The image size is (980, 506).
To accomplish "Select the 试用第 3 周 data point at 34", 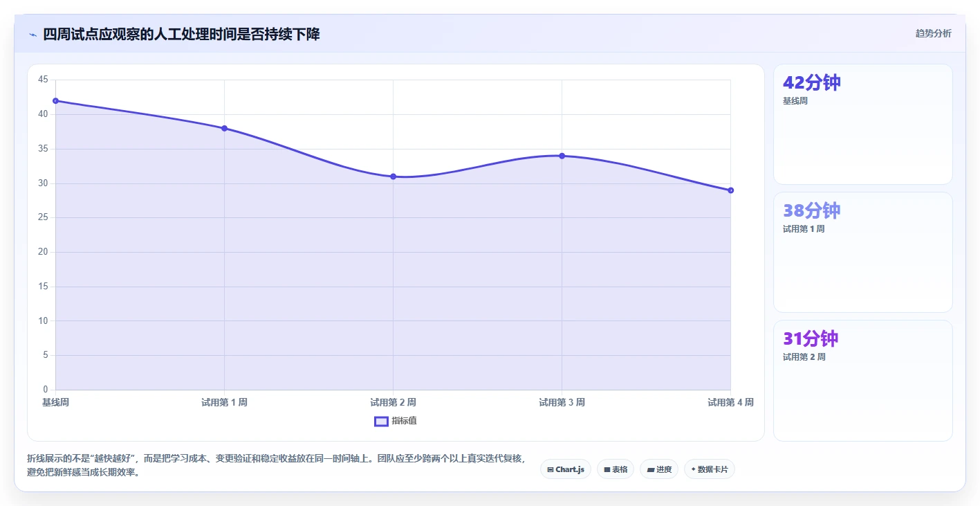I will [x=562, y=156].
